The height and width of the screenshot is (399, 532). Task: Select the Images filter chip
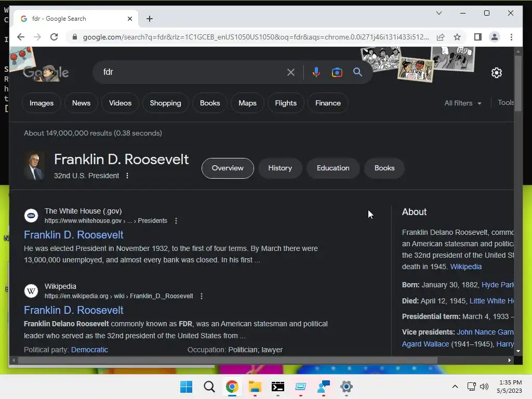(42, 103)
